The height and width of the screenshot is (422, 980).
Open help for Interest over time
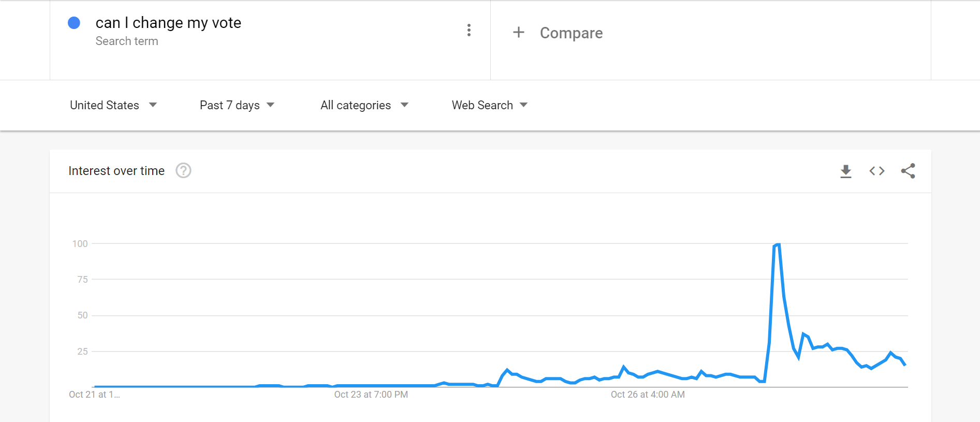click(183, 170)
